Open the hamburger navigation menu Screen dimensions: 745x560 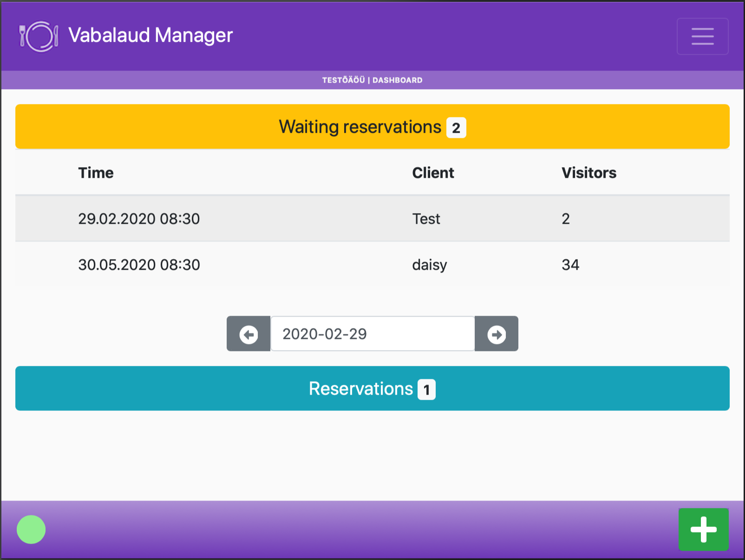point(702,36)
